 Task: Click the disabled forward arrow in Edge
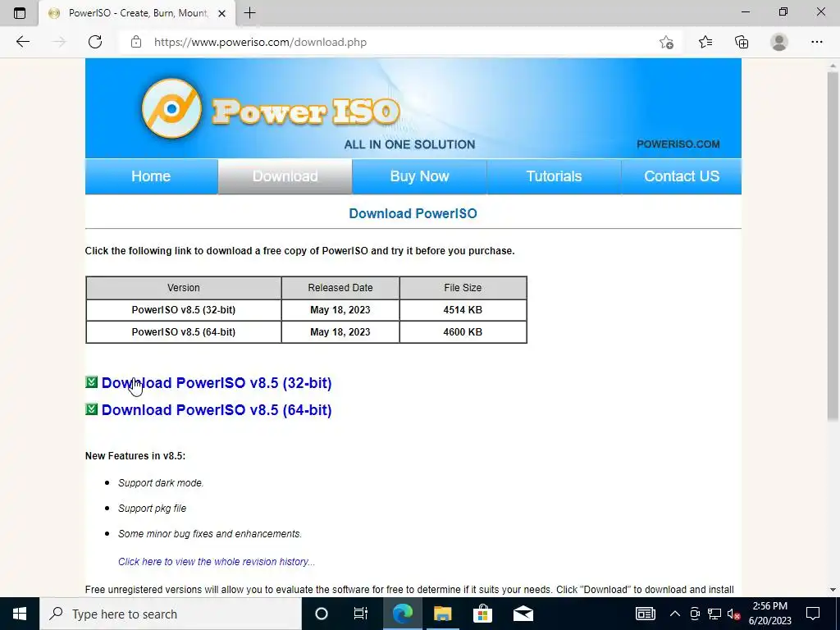(x=59, y=42)
